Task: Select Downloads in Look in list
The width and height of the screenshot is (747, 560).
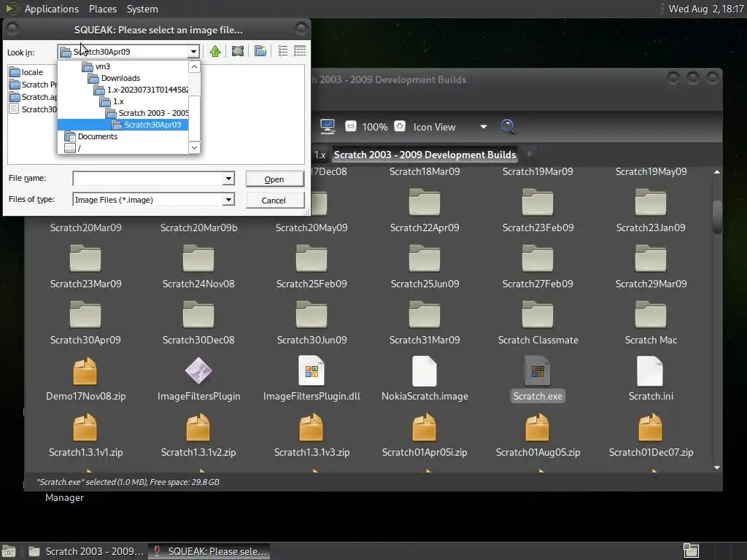Action: click(123, 78)
